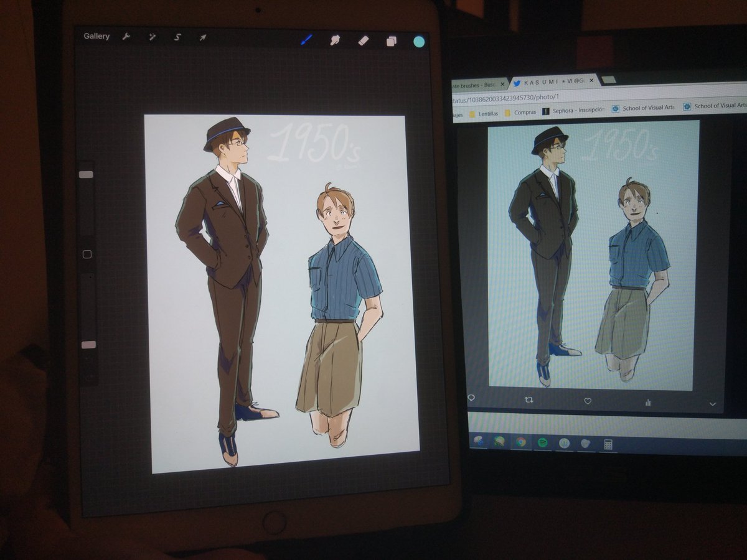747x560 pixels.
Task: Open the Layers panel in Procreate
Action: (x=391, y=41)
